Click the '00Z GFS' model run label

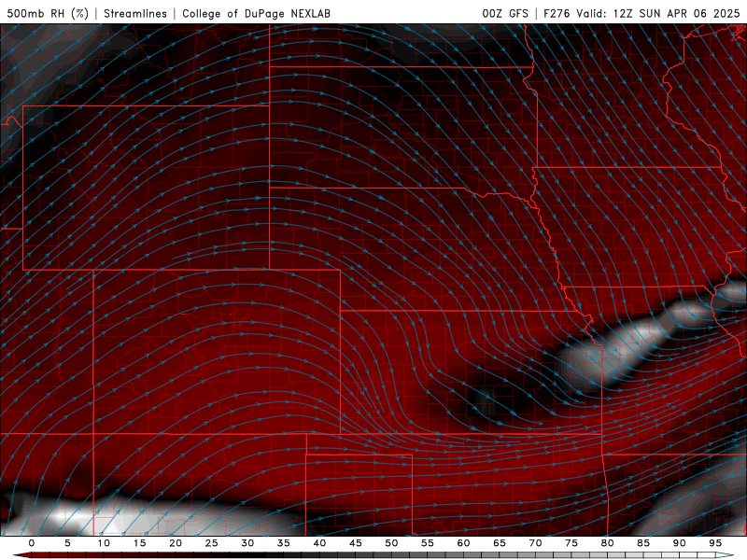coord(505,13)
